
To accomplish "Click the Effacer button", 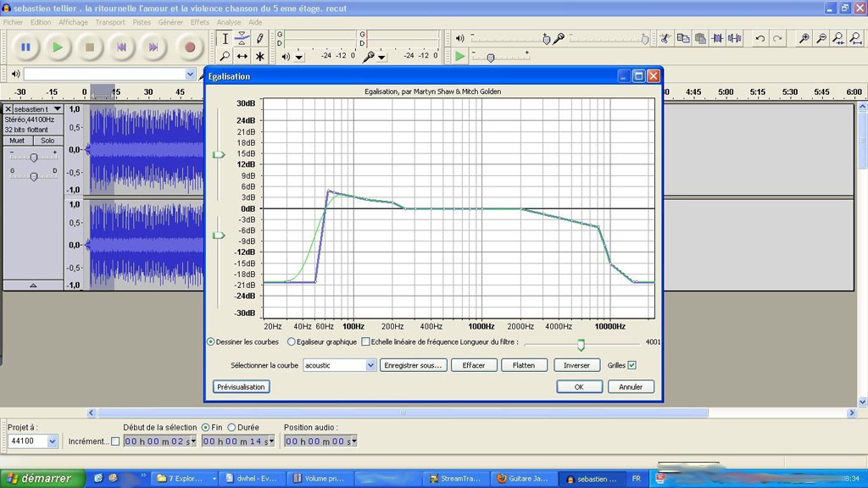I will [474, 365].
